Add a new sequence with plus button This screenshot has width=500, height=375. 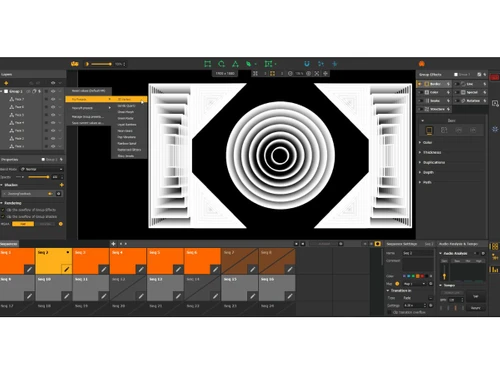[113, 244]
